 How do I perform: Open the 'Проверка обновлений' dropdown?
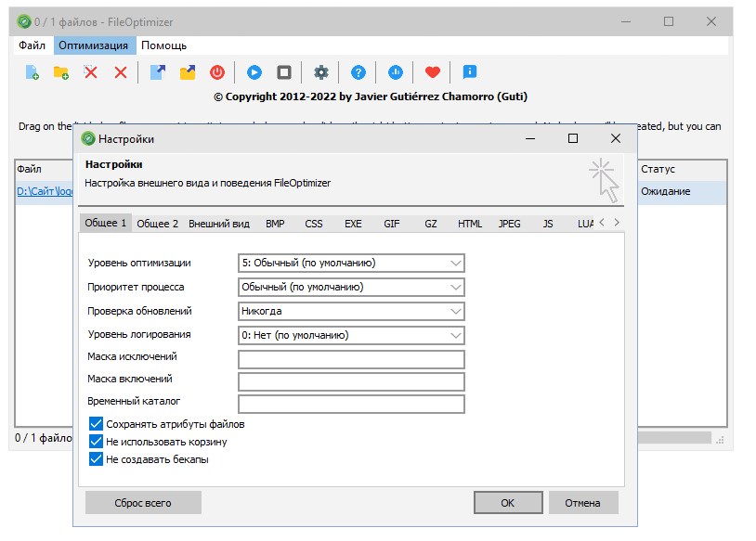pyautogui.click(x=351, y=311)
